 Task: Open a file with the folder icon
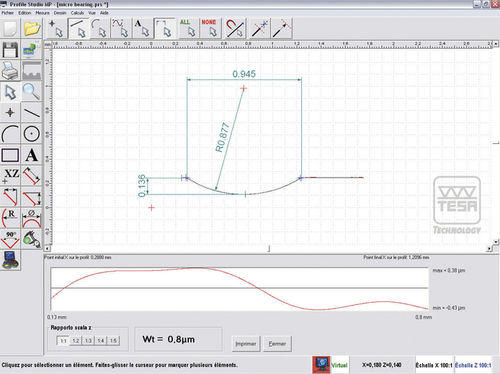pos(32,29)
